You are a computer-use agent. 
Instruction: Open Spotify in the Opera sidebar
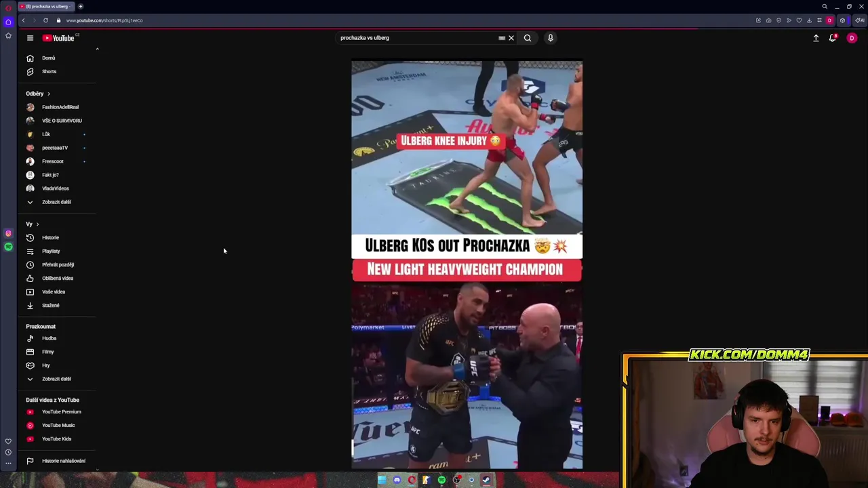point(8,247)
